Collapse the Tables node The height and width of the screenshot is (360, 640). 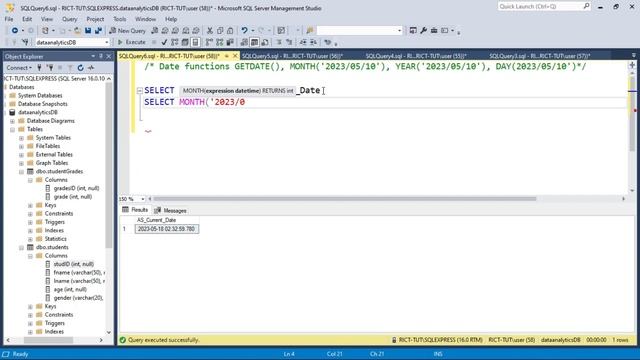pyautogui.click(x=12, y=129)
